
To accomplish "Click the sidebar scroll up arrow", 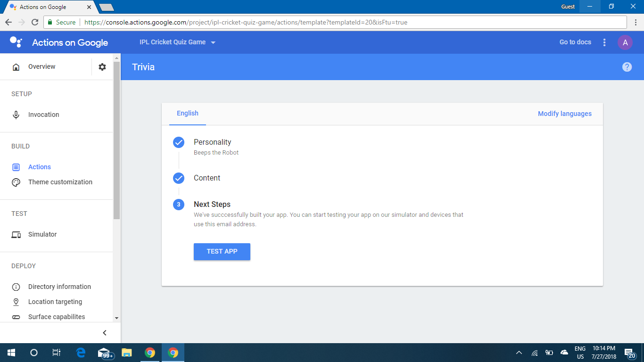I will point(116,58).
